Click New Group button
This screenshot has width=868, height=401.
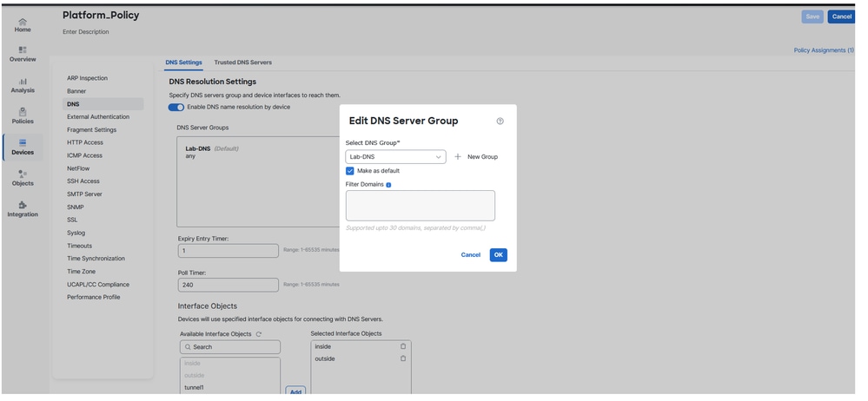click(x=476, y=157)
